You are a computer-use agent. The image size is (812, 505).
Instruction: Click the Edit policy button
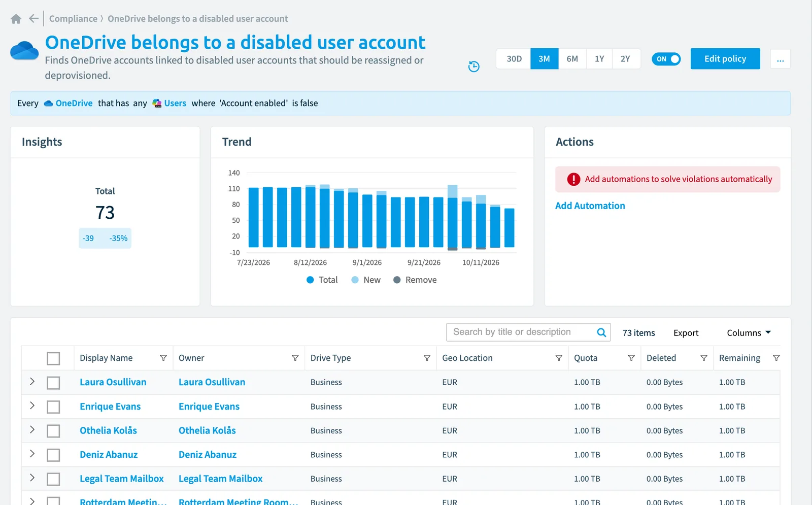click(725, 59)
